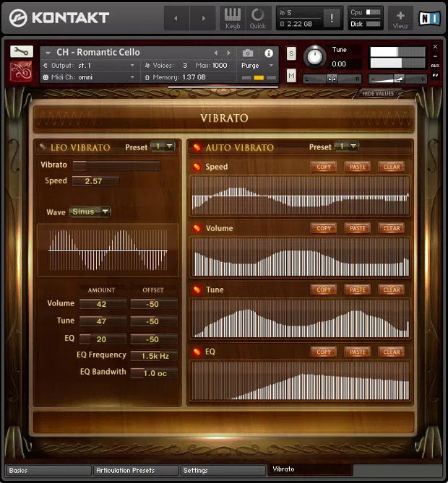
Task: Click the panic exclamation mark button
Action: pos(332,19)
